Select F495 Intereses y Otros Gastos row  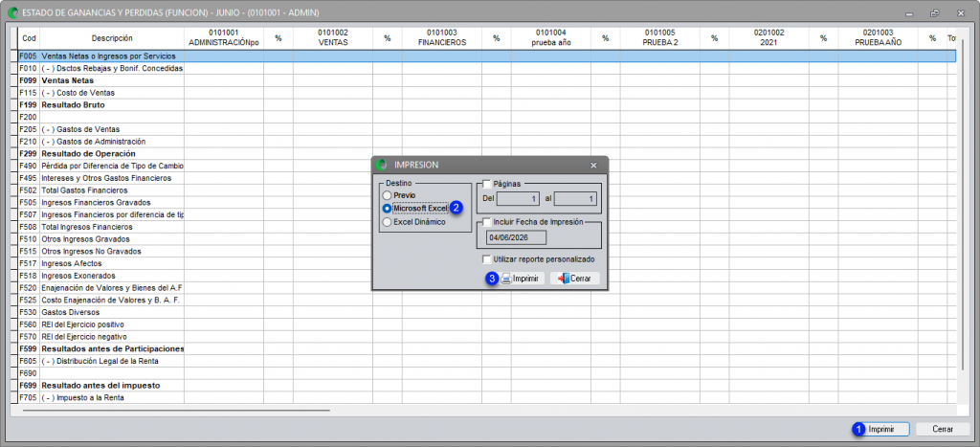tap(487, 178)
